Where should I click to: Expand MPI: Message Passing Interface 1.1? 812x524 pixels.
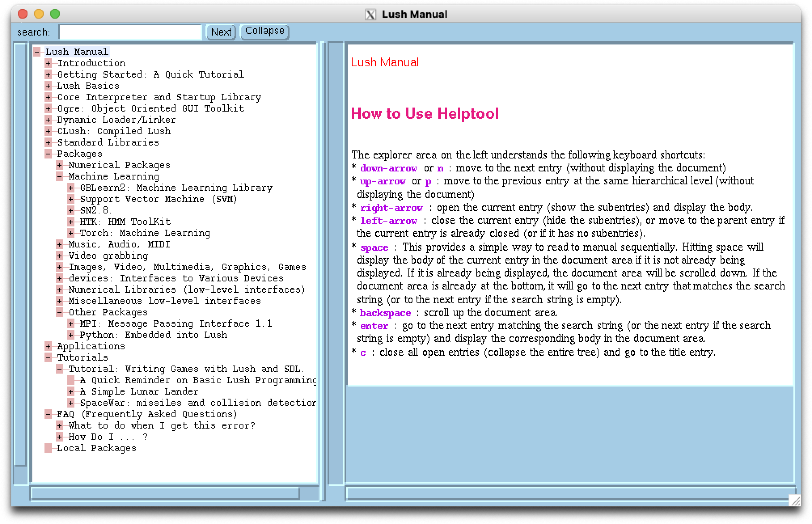pos(71,323)
